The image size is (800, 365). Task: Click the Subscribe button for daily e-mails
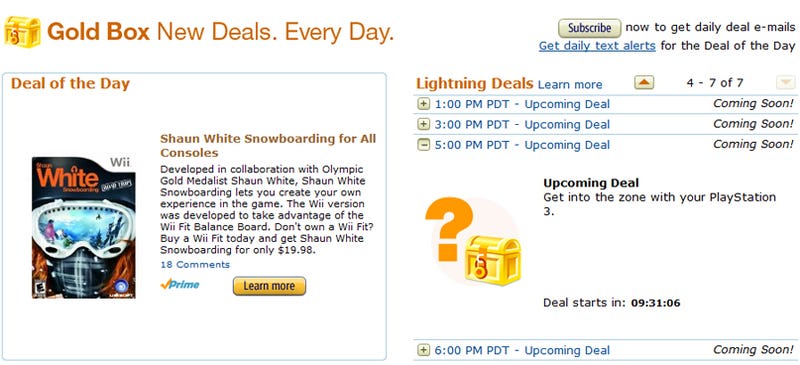point(589,28)
